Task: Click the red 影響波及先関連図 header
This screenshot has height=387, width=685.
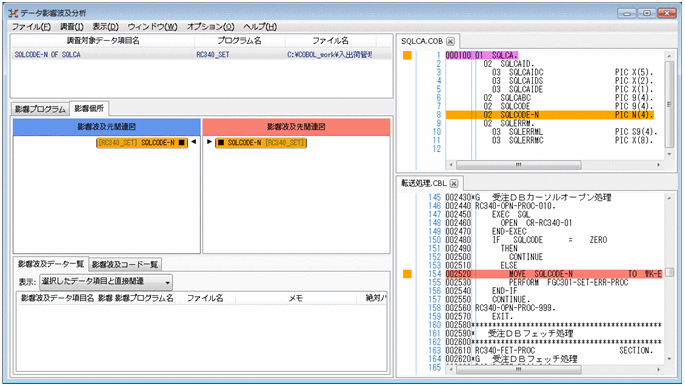Action: point(296,127)
